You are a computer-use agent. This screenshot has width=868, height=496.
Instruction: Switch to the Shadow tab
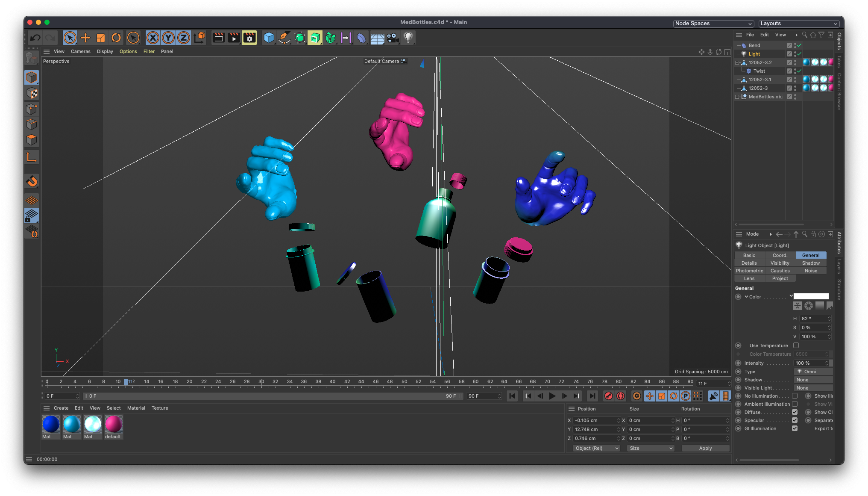810,263
